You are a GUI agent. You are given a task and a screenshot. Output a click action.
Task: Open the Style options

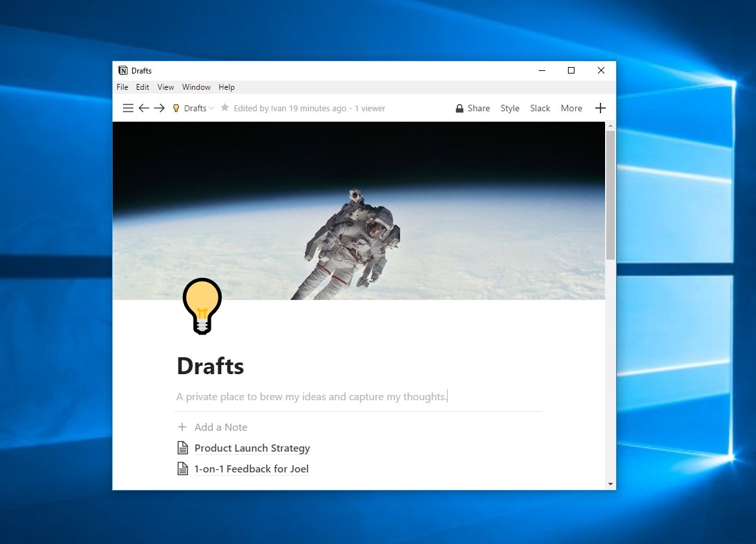pyautogui.click(x=509, y=108)
